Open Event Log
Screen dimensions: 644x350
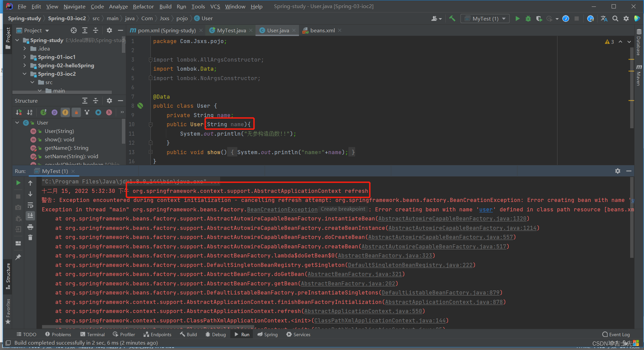point(616,335)
